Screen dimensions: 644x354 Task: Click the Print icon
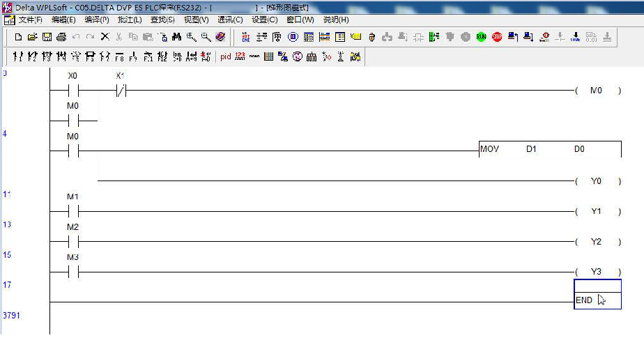(61, 37)
